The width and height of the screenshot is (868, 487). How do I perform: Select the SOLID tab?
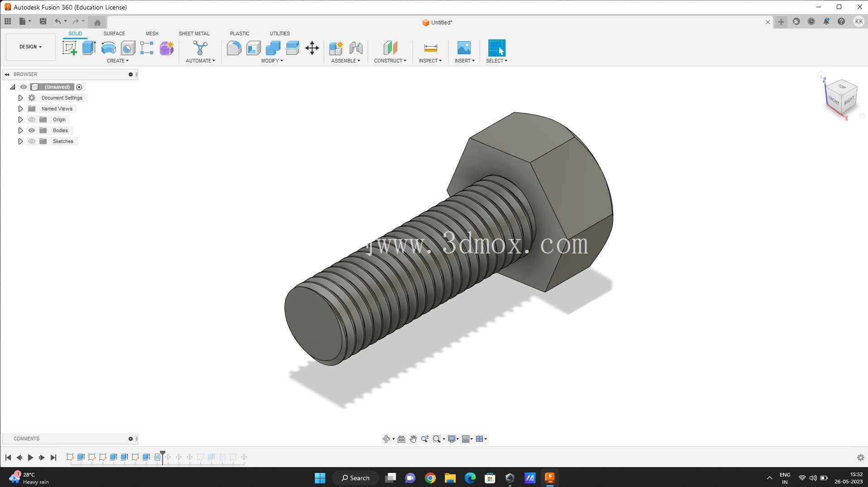(75, 33)
